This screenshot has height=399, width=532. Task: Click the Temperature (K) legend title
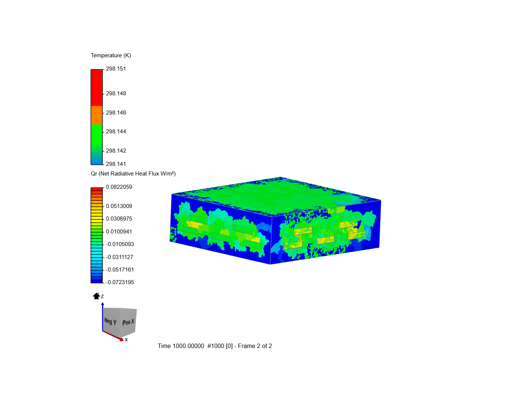coord(111,55)
